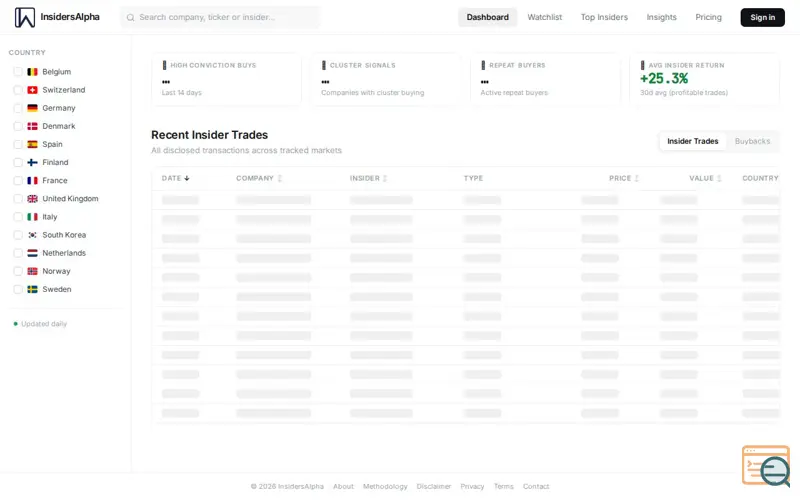The height and width of the screenshot is (500, 800).
Task: Click the Cluster Signals card
Action: point(386,79)
